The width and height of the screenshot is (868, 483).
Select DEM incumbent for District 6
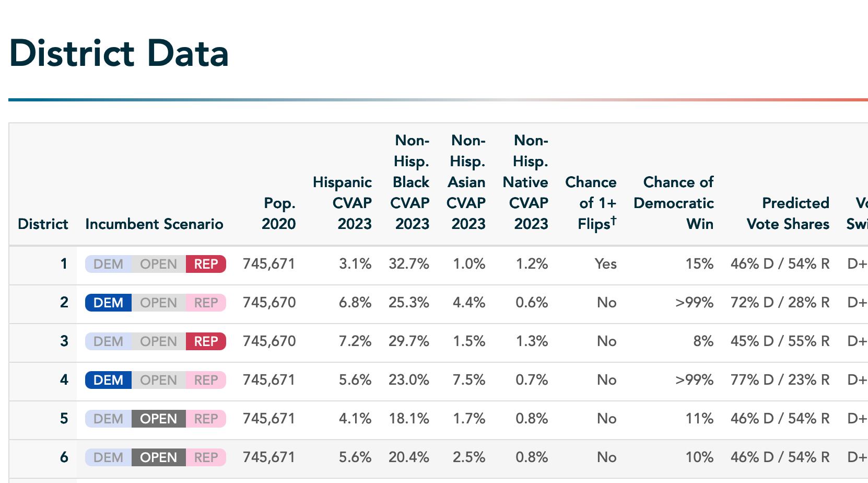point(108,457)
